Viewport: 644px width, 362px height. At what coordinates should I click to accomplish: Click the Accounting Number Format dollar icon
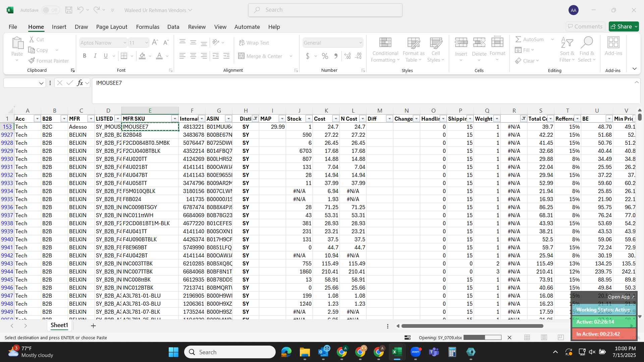308,56
